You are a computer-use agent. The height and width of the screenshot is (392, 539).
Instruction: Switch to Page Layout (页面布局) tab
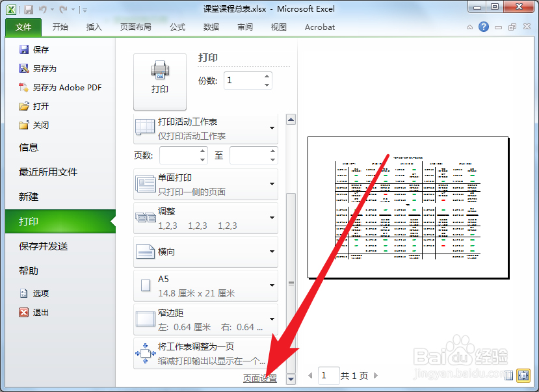135,27
